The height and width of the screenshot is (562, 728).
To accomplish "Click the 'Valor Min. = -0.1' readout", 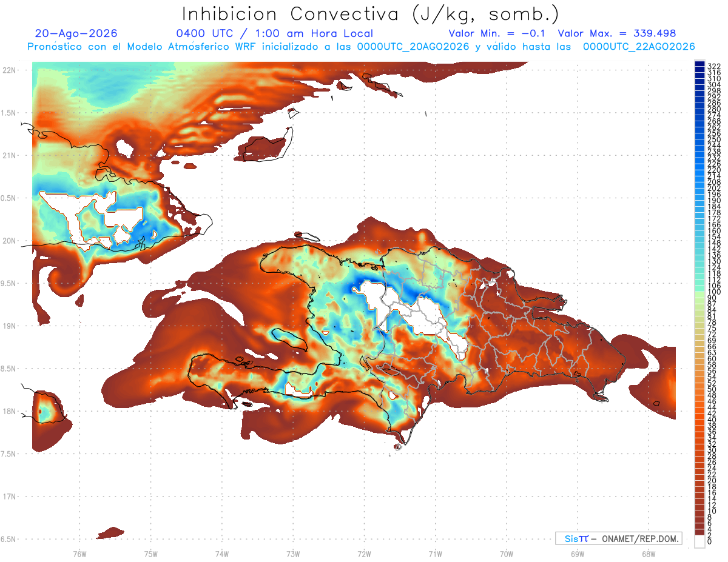I will (497, 33).
